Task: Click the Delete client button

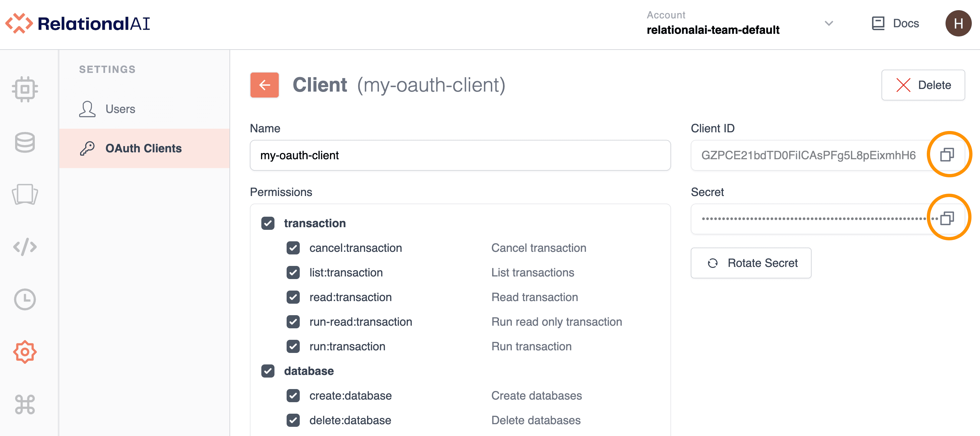Action: pos(923,85)
